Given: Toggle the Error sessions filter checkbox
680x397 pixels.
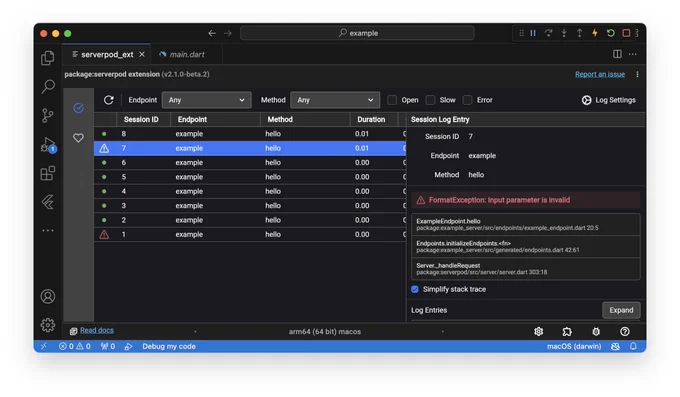Looking at the screenshot, I should point(468,100).
